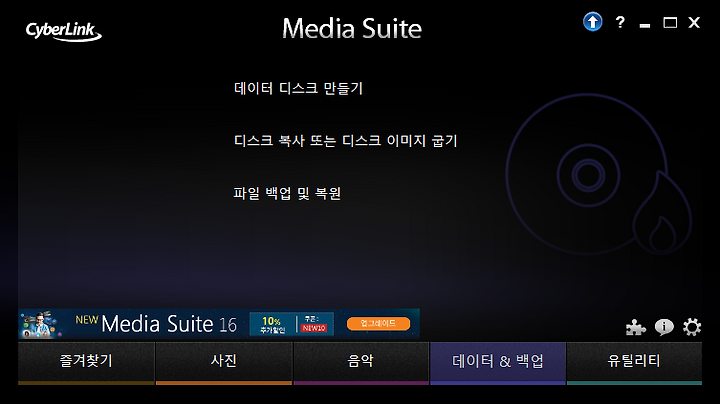Minimize the Media Suite window
The height and width of the screenshot is (405, 720).
645,26
